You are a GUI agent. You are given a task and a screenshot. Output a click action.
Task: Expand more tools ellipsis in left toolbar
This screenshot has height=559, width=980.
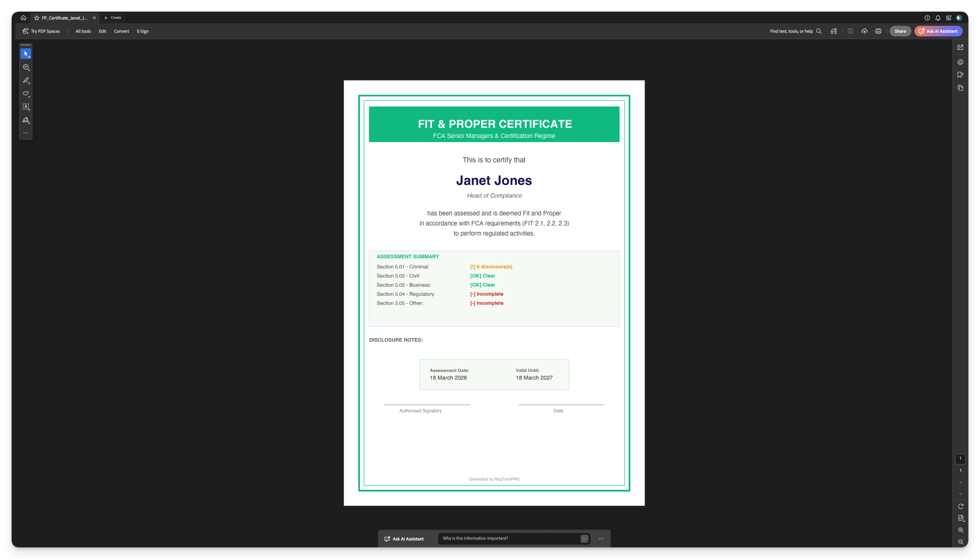[26, 133]
